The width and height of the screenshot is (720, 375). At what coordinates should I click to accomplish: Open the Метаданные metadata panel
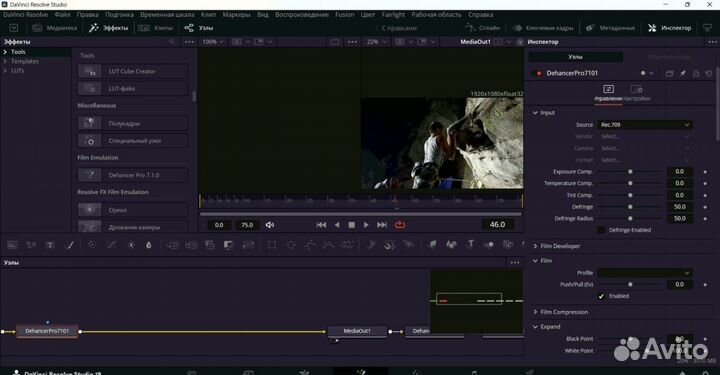(610, 28)
